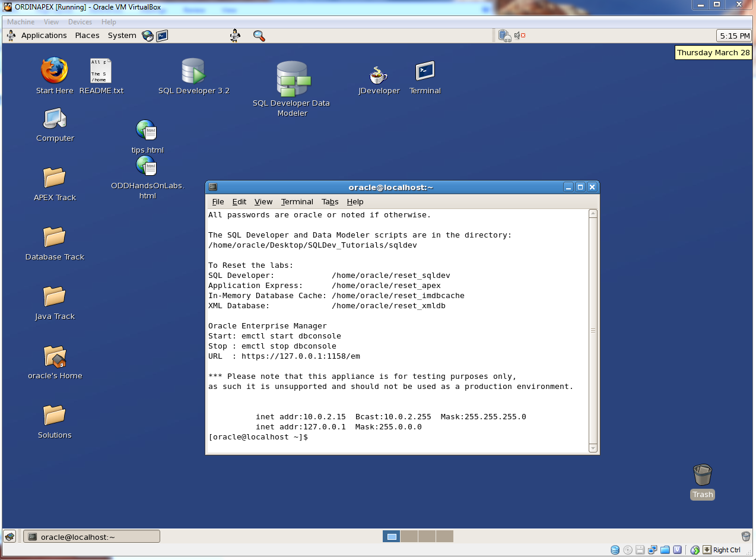Image resolution: width=756 pixels, height=560 pixels.
Task: Click the terminal window menu icon
Action: (x=213, y=187)
